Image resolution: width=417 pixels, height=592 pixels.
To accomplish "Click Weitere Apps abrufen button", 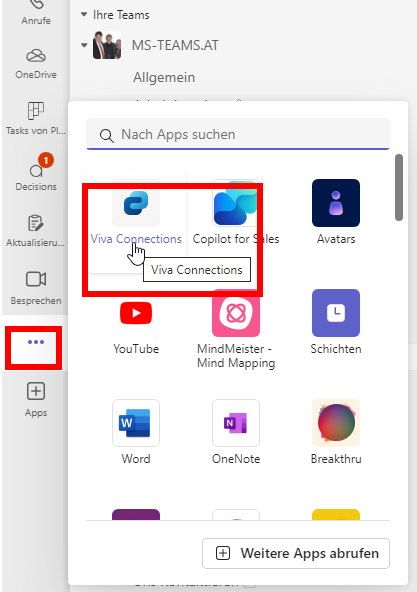I will tap(296, 553).
